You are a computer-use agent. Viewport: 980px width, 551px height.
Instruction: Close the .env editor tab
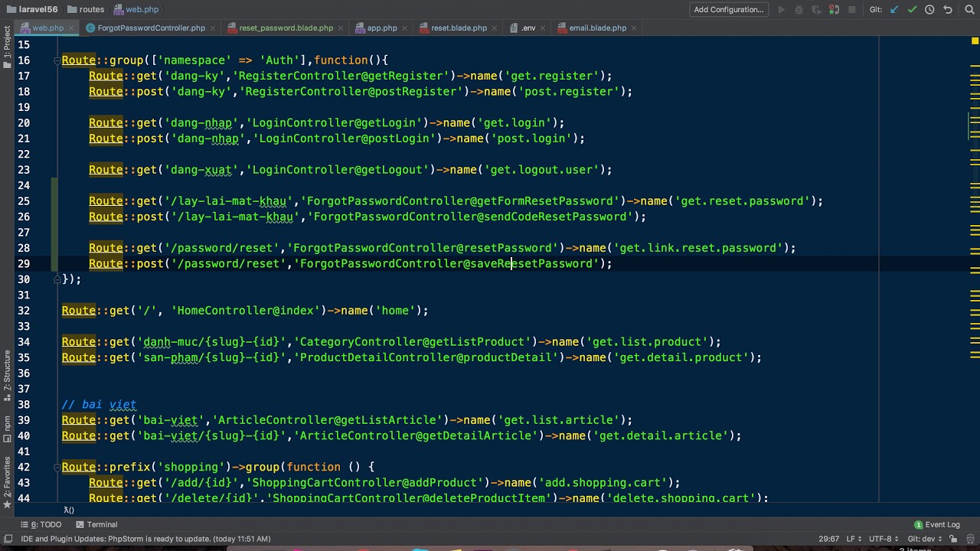click(x=544, y=28)
